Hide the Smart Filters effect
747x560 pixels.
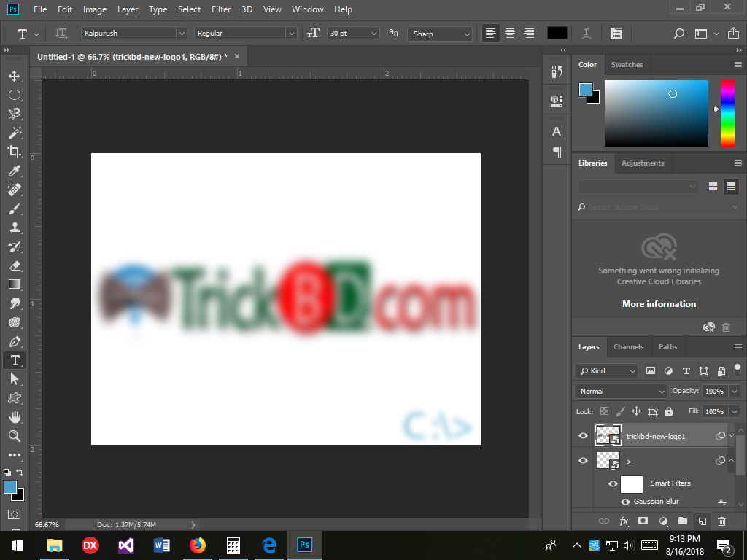pyautogui.click(x=613, y=484)
